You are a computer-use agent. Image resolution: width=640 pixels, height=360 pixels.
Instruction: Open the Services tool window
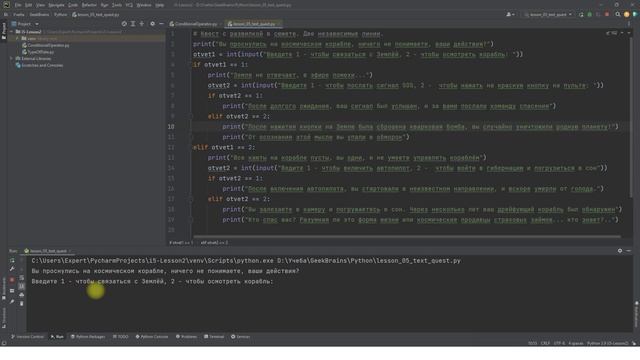tap(240, 337)
